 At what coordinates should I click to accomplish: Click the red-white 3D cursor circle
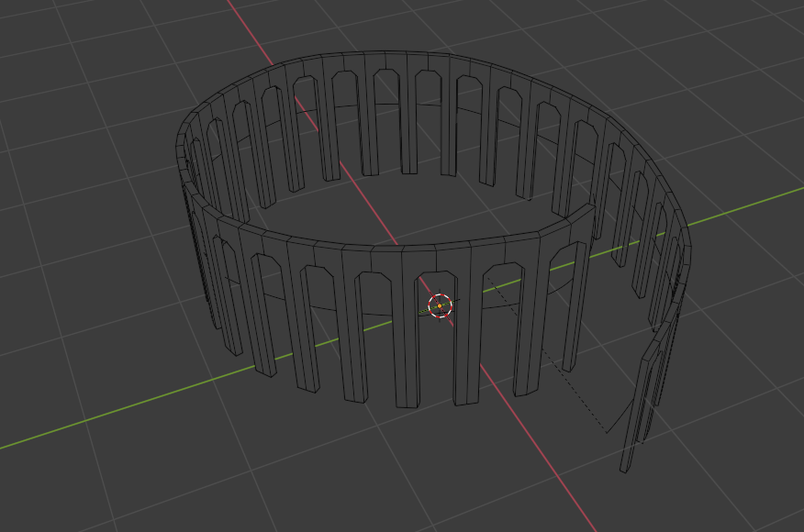440,305
